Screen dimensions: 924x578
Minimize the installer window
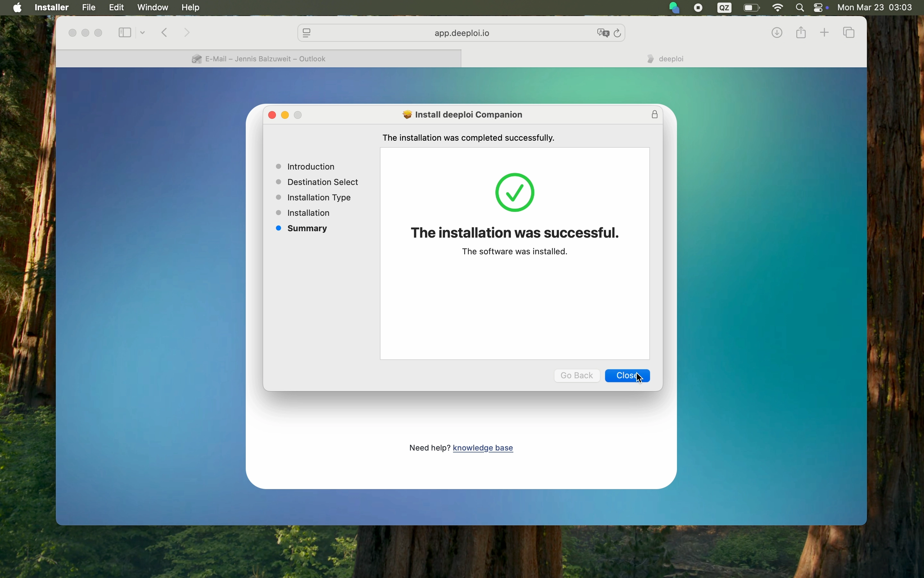(x=286, y=115)
